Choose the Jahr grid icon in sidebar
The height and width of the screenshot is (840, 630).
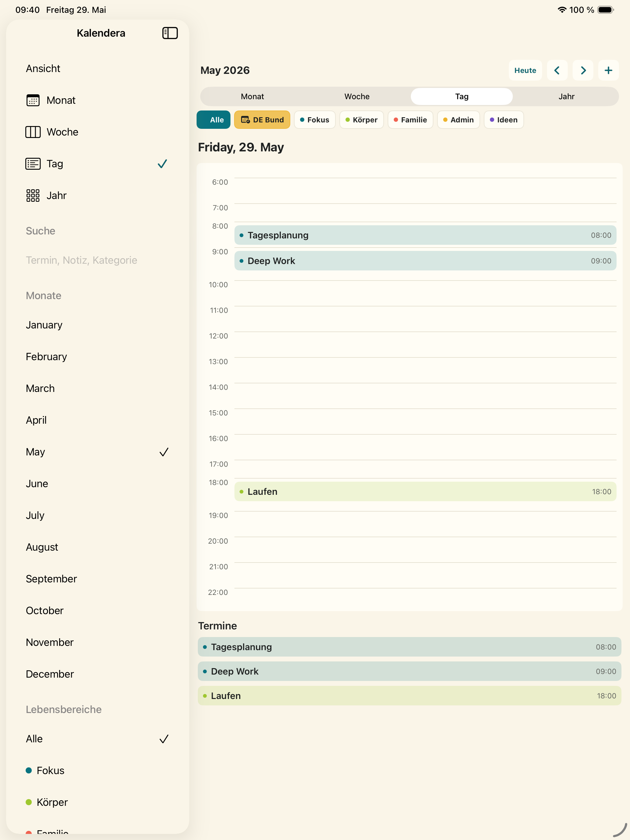[33, 196]
